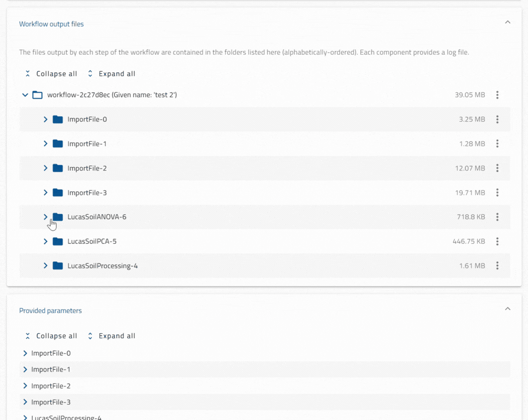
Task: Open kebab menu for ImportFile-2 folder
Action: pos(497,168)
